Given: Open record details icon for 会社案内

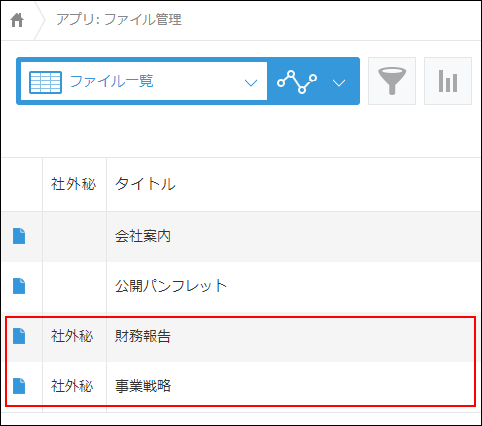Looking at the screenshot, I should (x=19, y=236).
